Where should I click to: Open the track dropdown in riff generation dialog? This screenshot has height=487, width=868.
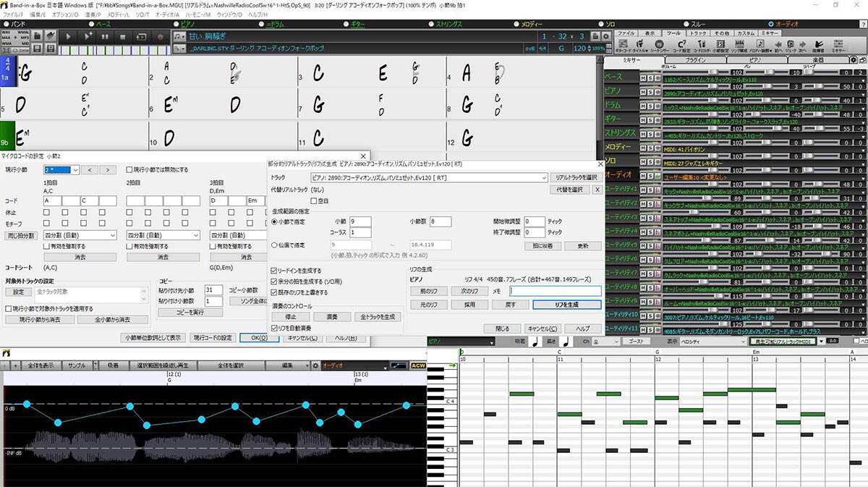tap(429, 177)
